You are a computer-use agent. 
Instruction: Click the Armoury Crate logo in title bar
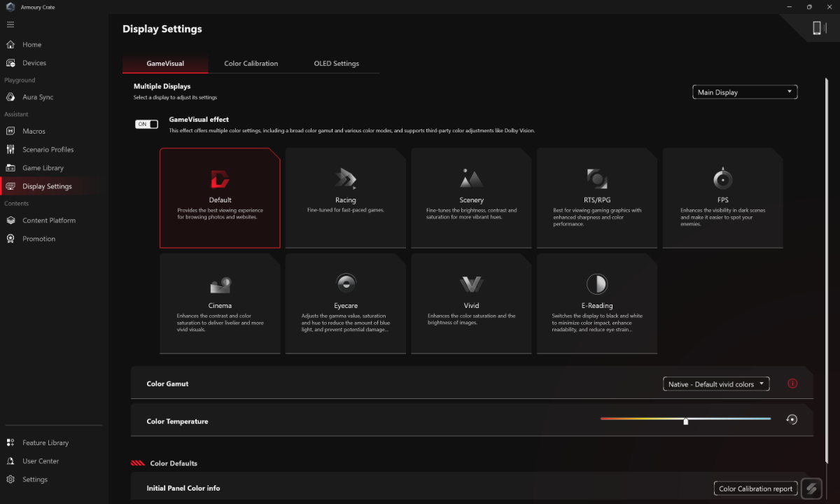[x=10, y=7]
